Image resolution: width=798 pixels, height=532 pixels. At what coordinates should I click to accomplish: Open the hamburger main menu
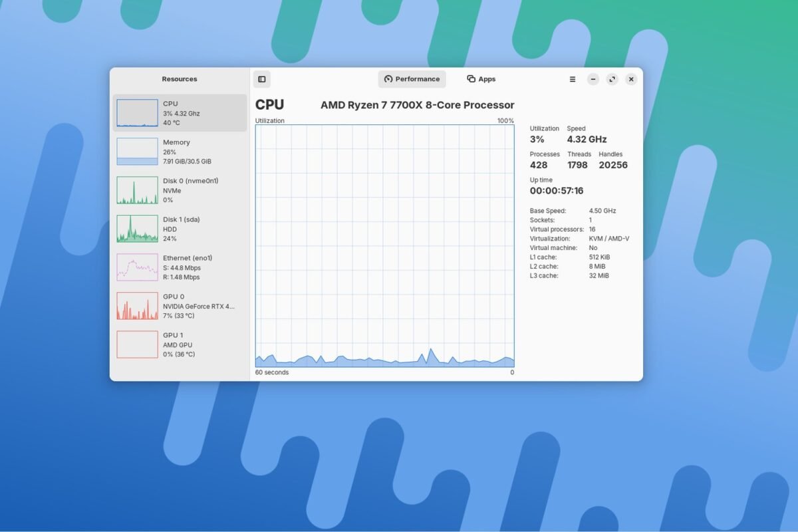pyautogui.click(x=573, y=79)
